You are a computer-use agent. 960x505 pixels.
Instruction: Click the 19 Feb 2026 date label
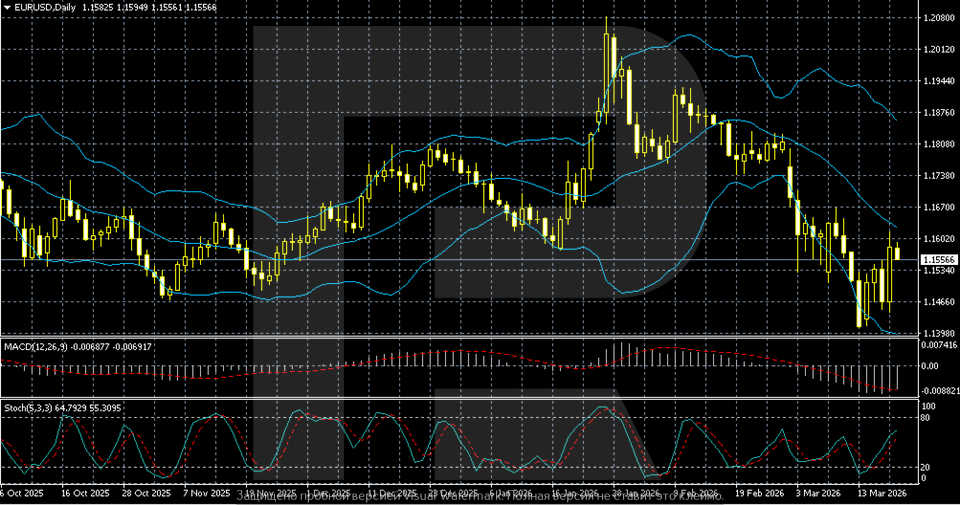759,493
